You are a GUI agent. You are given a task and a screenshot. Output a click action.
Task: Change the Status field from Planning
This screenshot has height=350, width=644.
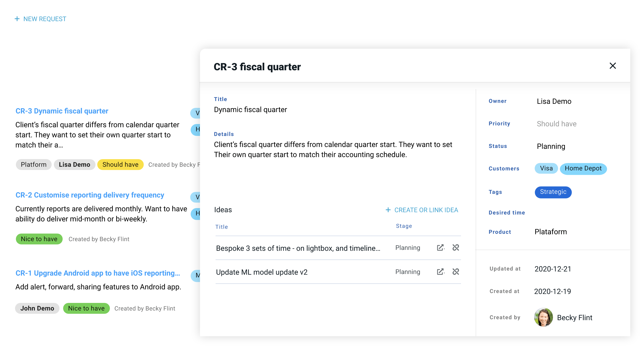(x=551, y=146)
